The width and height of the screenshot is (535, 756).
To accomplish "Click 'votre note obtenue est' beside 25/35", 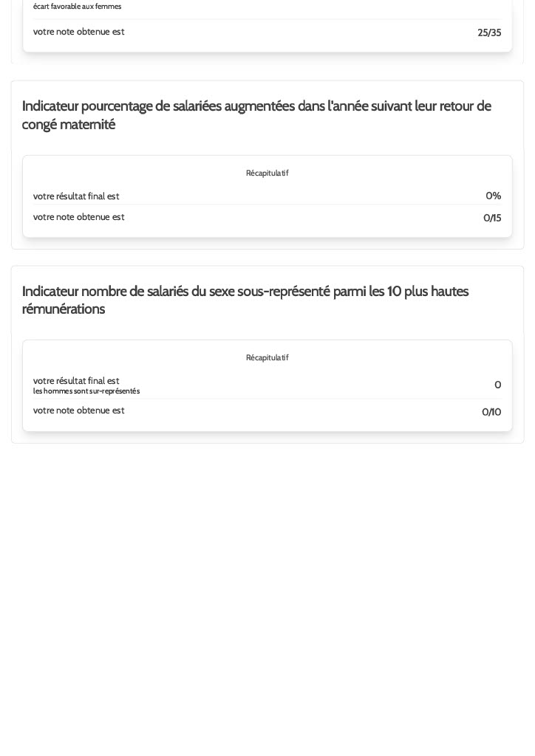I will point(78,31).
